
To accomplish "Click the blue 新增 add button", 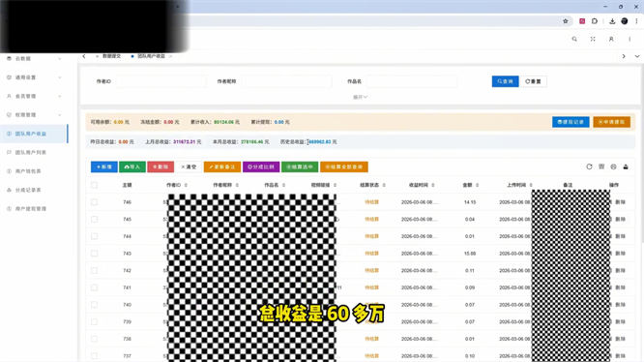I will tap(103, 166).
